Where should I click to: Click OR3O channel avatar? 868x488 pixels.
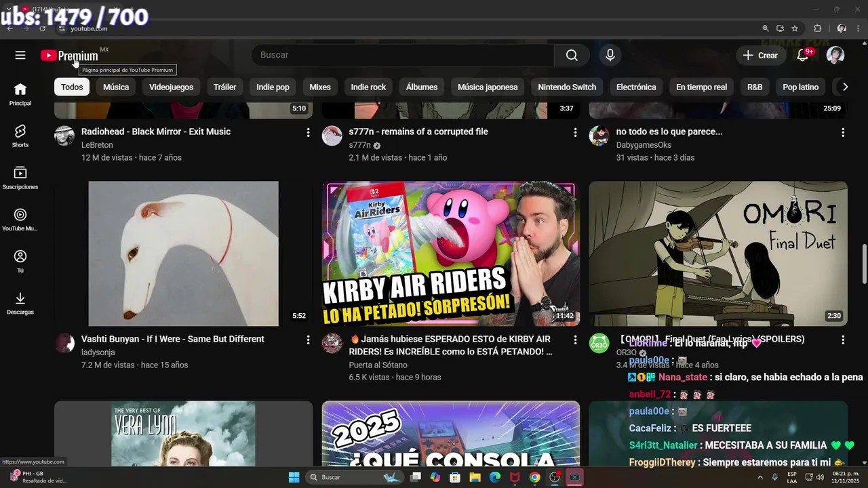point(599,343)
